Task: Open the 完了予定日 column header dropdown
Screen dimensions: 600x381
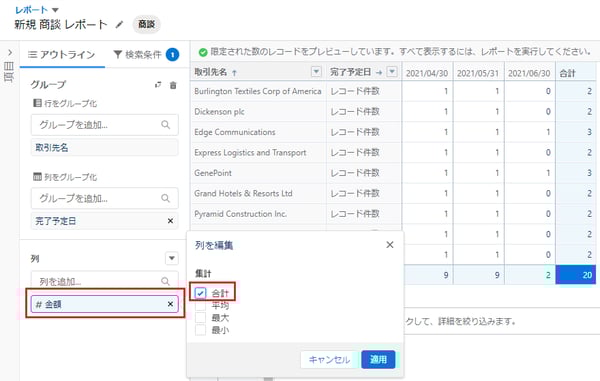Action: pyautogui.click(x=392, y=72)
